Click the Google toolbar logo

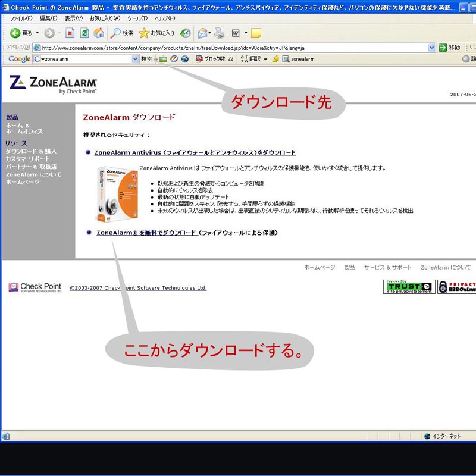click(x=19, y=59)
